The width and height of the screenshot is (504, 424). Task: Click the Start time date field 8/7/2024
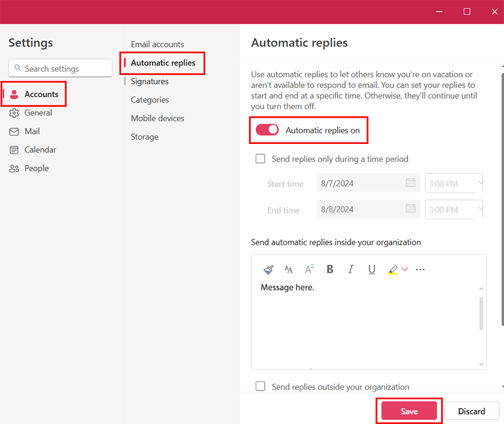tap(368, 183)
